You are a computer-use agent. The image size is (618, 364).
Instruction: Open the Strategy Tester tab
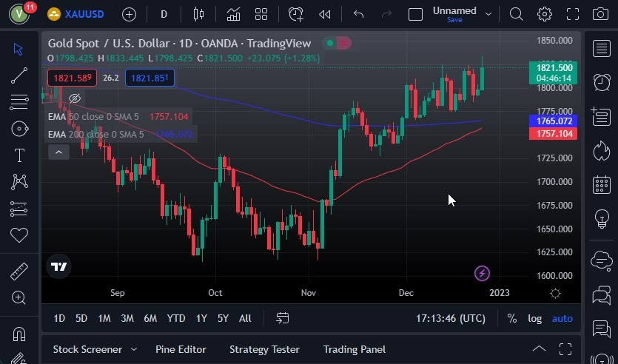tap(264, 349)
